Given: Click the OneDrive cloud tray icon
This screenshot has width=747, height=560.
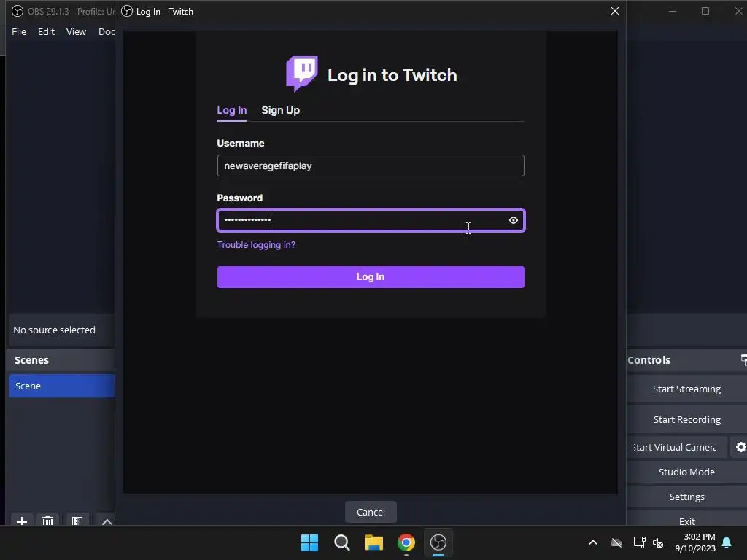Looking at the screenshot, I should pos(616,542).
